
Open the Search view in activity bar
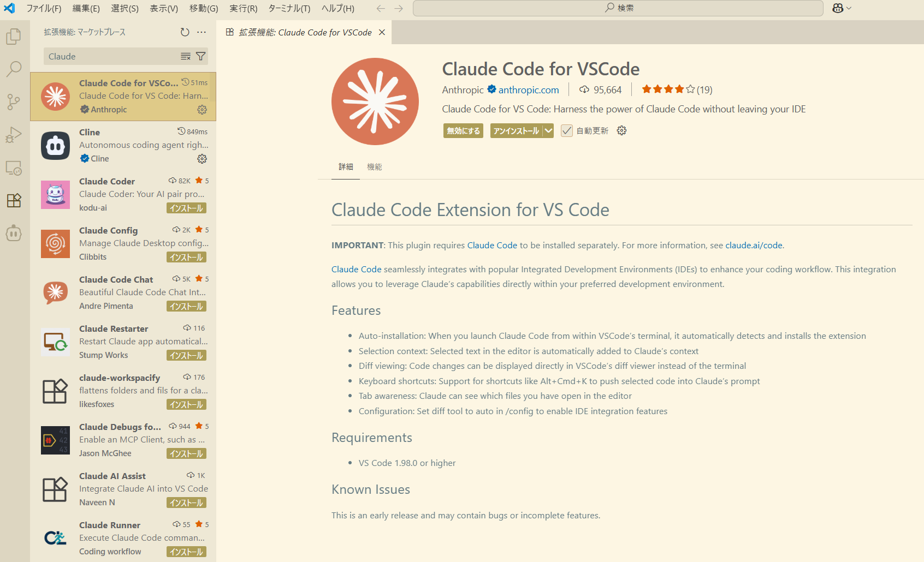coord(14,69)
